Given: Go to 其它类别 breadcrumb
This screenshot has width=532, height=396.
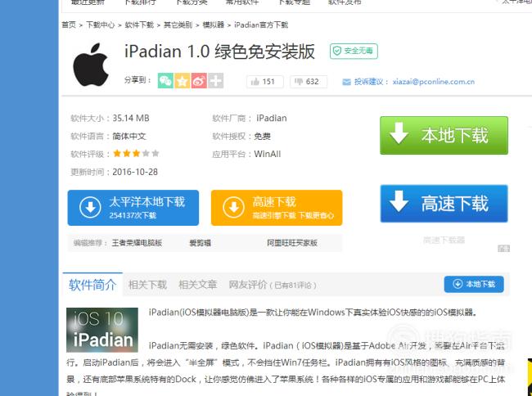Looking at the screenshot, I should (x=178, y=25).
